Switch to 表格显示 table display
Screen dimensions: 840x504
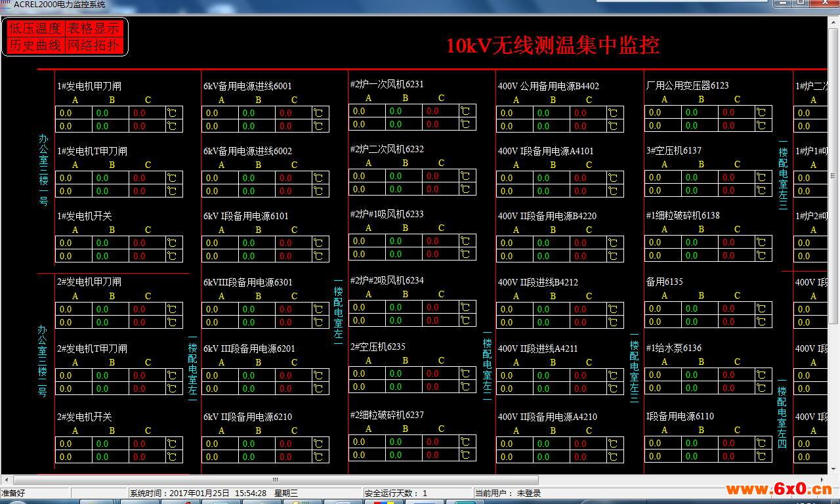coord(93,28)
